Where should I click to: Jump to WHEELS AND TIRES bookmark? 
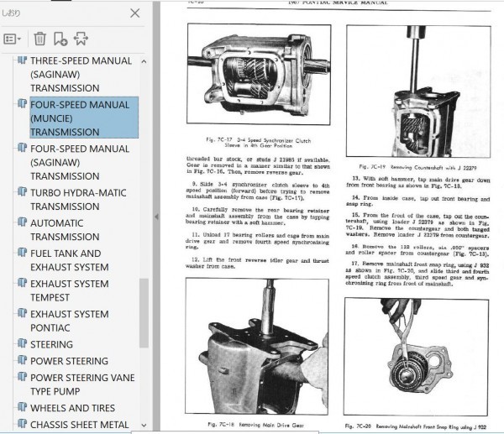point(72,408)
